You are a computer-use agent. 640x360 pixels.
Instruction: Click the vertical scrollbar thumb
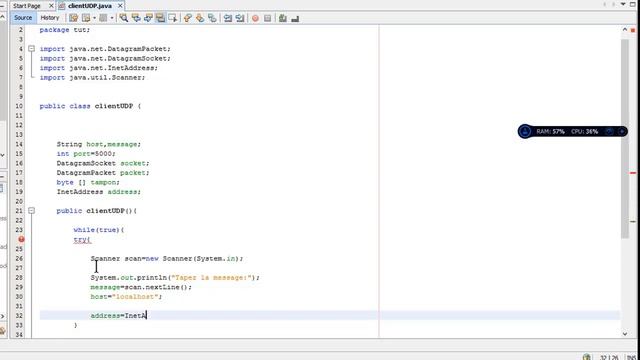point(624,139)
